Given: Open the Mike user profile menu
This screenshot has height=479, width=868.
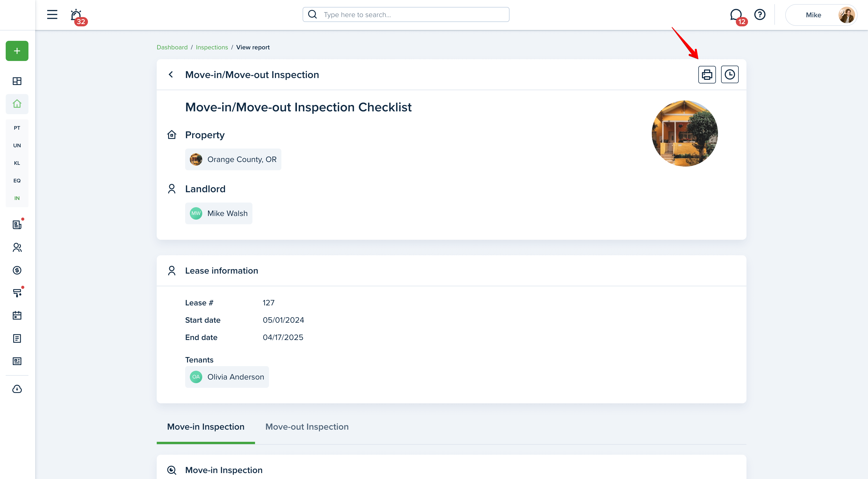Looking at the screenshot, I should (x=821, y=15).
